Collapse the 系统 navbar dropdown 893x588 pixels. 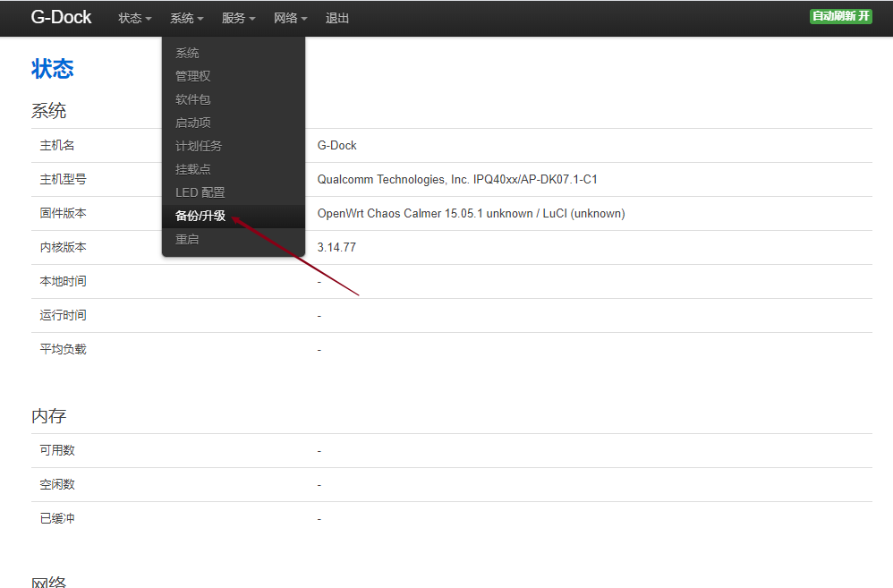pyautogui.click(x=186, y=18)
